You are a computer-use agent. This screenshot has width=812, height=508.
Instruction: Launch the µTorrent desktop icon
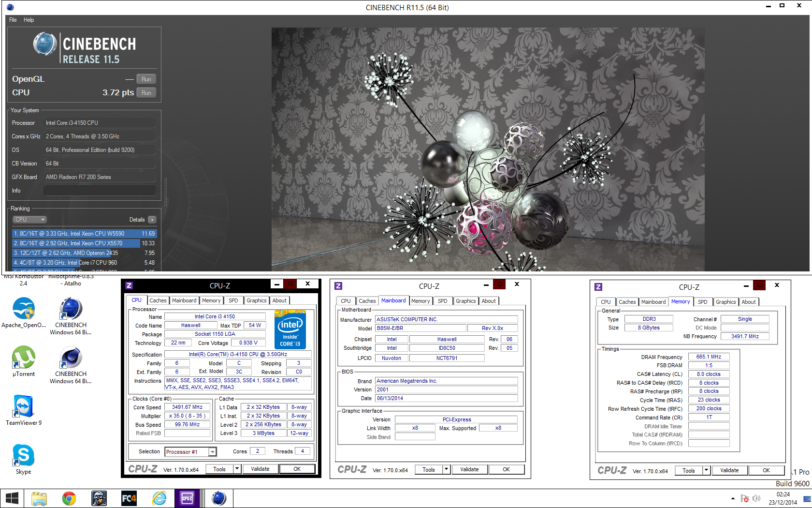pyautogui.click(x=24, y=361)
